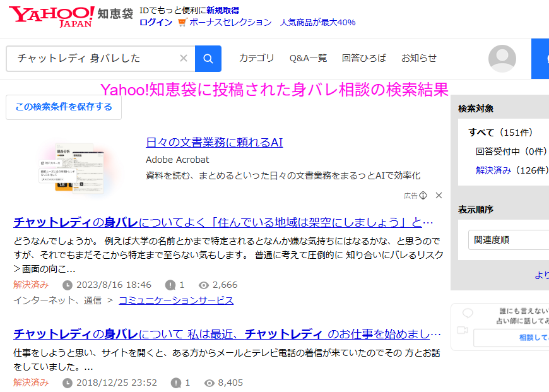Click the answer count icon beside 2018/12/25 post
This screenshot has height=392, width=549.
[176, 383]
